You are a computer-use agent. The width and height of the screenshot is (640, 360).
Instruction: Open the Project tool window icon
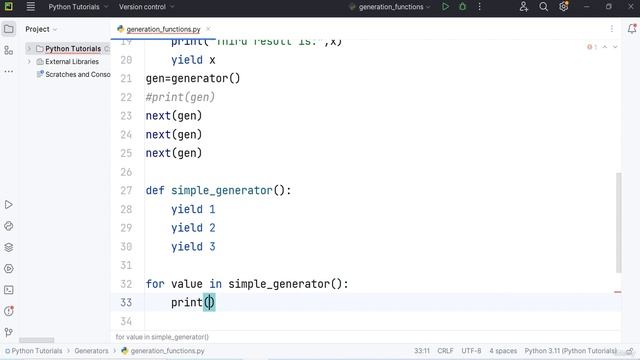pyautogui.click(x=9, y=29)
